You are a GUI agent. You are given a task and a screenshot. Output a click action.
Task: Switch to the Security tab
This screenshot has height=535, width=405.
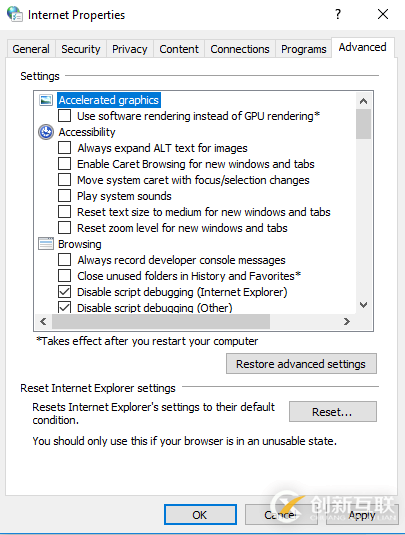(x=81, y=49)
